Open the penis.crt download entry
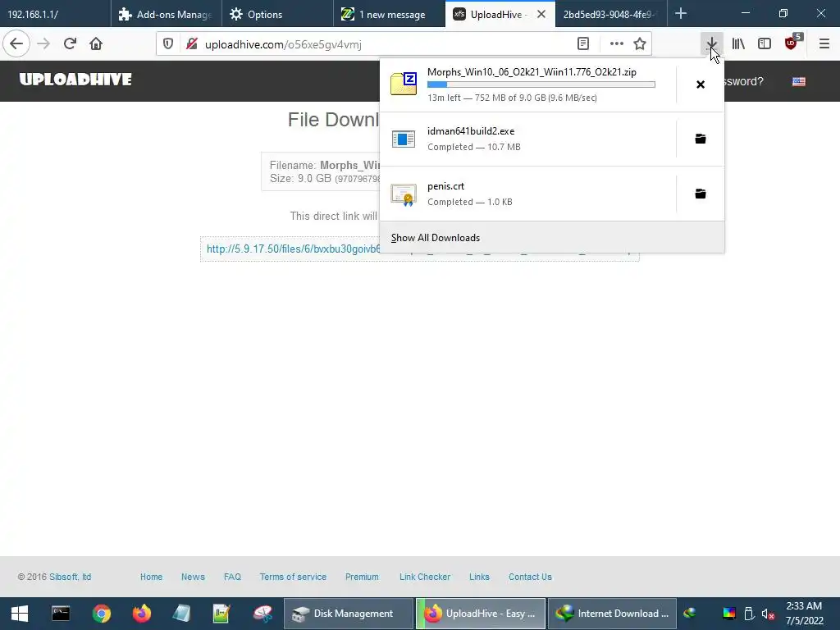 [x=527, y=194]
